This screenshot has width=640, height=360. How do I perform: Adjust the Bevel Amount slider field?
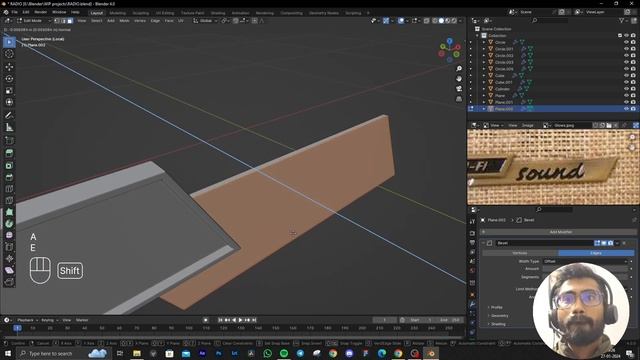585,269
